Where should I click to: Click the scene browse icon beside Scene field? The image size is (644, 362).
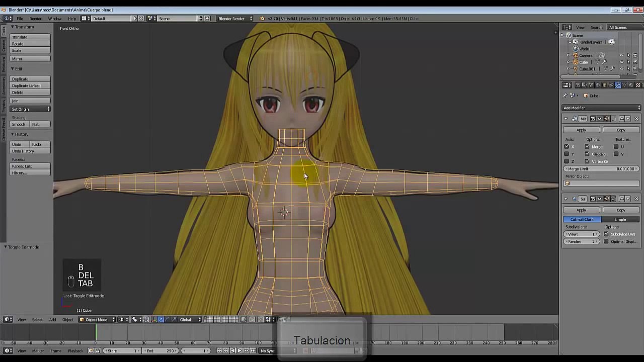pyautogui.click(x=151, y=19)
